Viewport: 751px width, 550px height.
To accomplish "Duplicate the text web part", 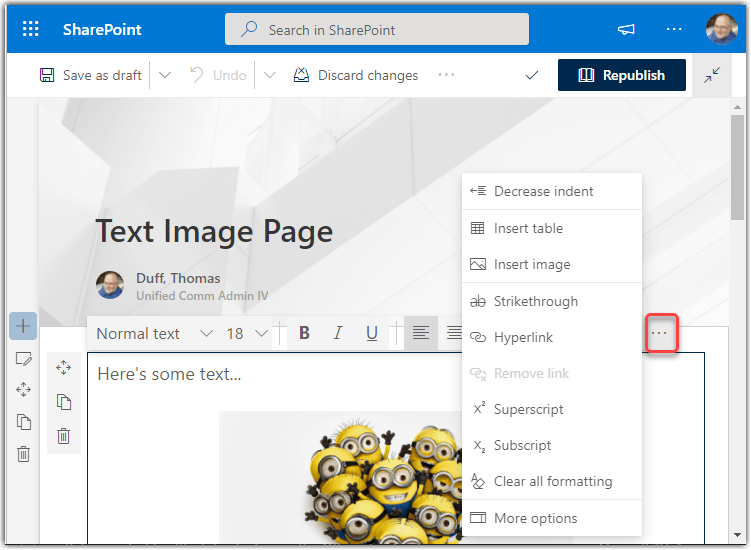I will [64, 402].
